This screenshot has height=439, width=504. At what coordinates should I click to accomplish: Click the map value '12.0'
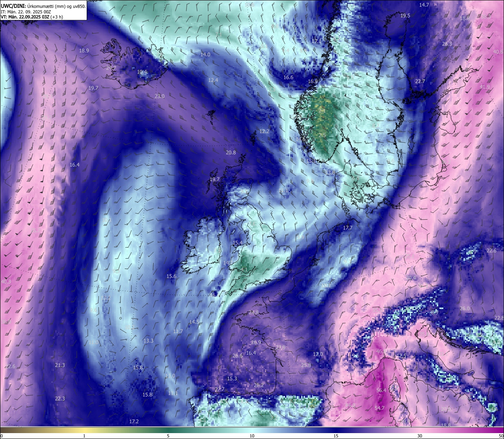pos(318,354)
